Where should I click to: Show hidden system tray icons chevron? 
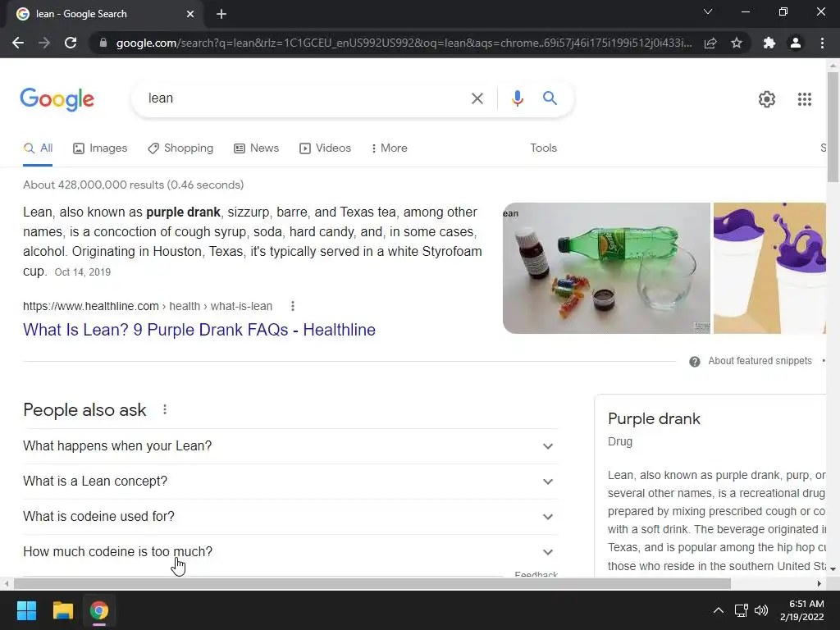(x=719, y=610)
